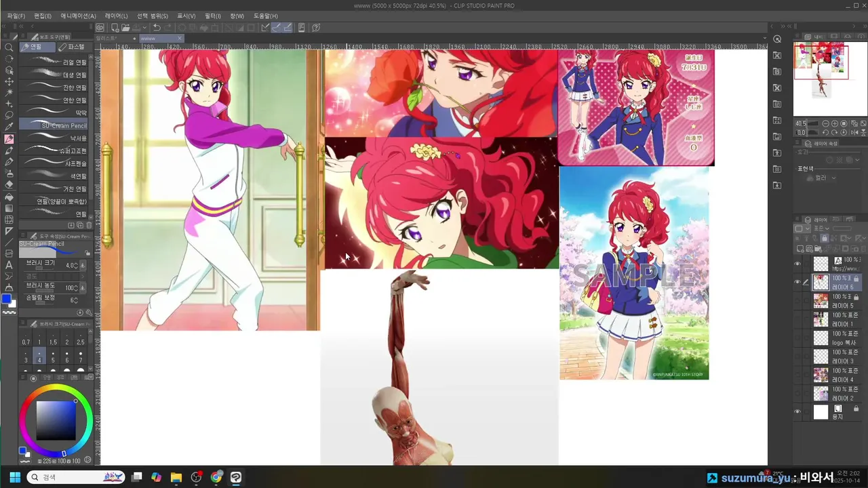The image size is (868, 488).
Task: Show the hidden 레이어 5 layer
Action: (797, 301)
